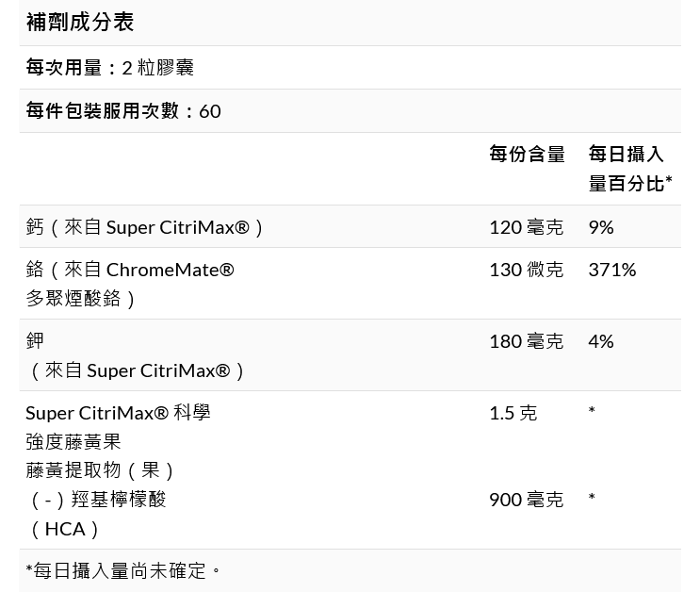
Task: Click the 9% daily value cell
Action: pyautogui.click(x=601, y=227)
